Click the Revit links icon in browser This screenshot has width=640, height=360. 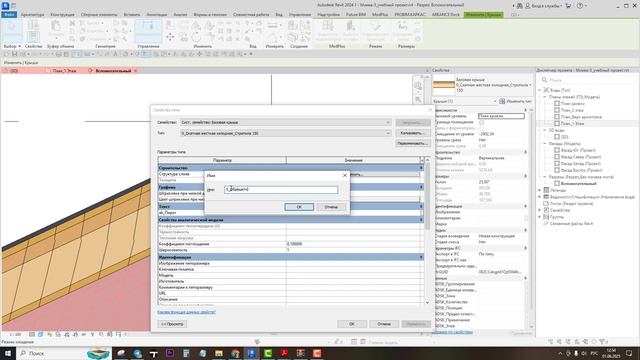(546, 224)
